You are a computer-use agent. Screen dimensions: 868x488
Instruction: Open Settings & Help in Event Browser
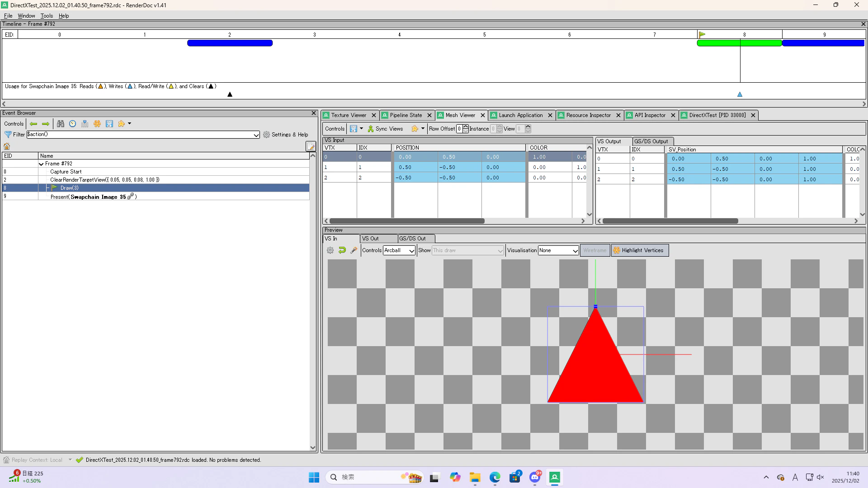click(x=285, y=135)
